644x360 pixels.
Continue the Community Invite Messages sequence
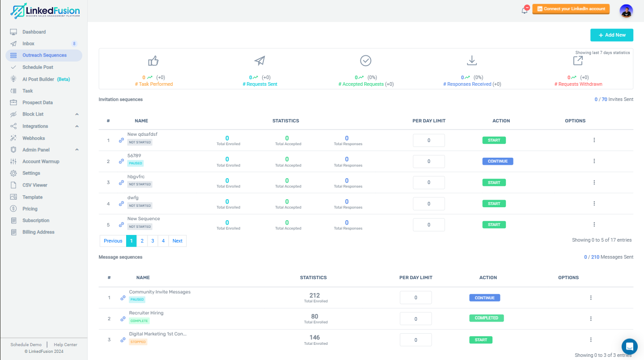pyautogui.click(x=485, y=297)
